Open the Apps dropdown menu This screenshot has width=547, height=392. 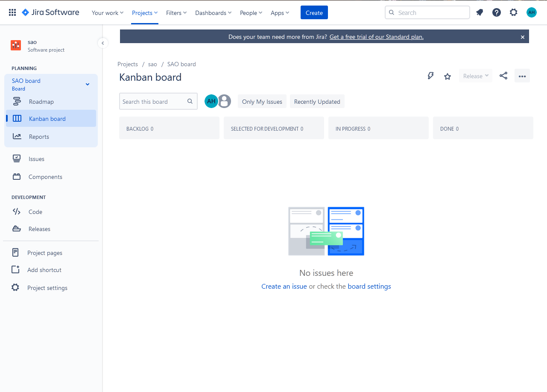[x=279, y=13]
